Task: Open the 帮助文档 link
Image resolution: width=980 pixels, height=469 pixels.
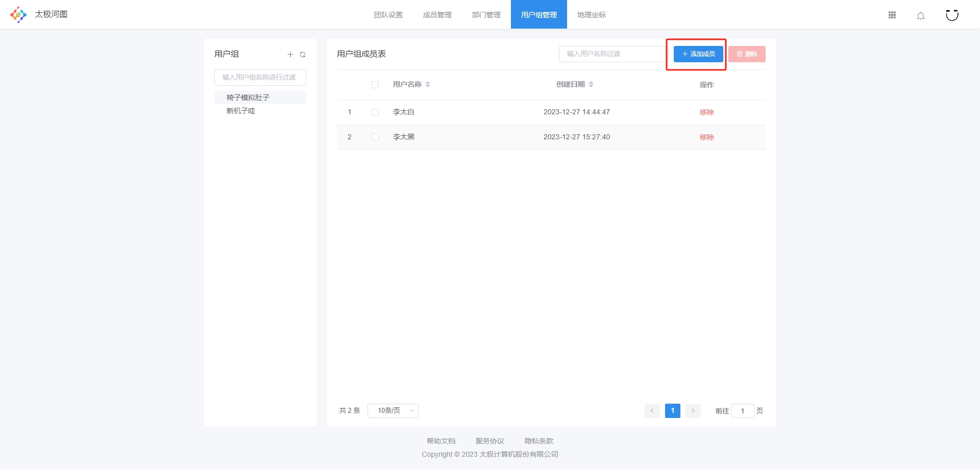Action: click(441, 441)
